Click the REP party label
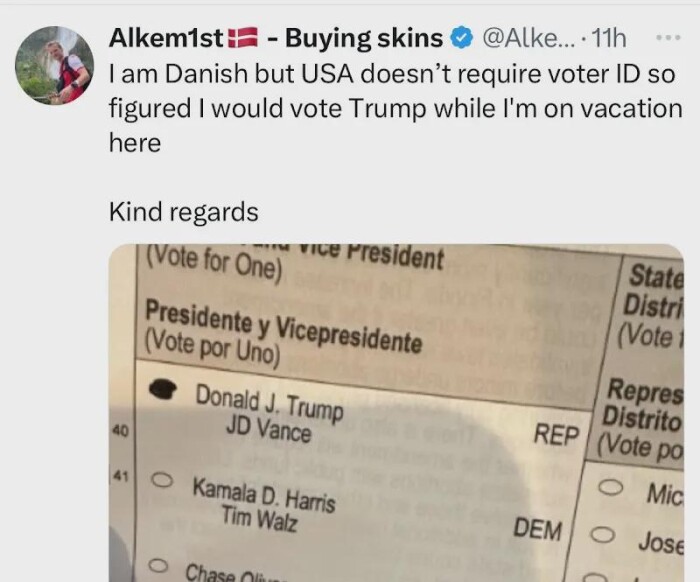This screenshot has height=582, width=700. (556, 434)
